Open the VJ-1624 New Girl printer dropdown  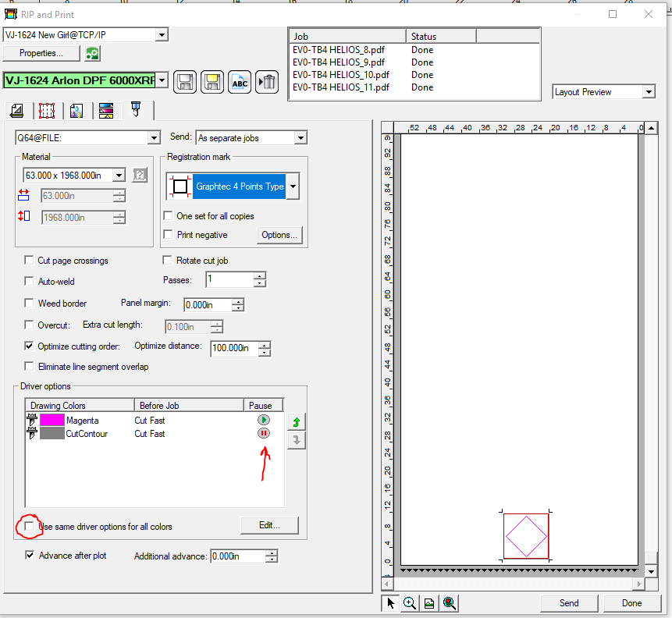pos(162,34)
